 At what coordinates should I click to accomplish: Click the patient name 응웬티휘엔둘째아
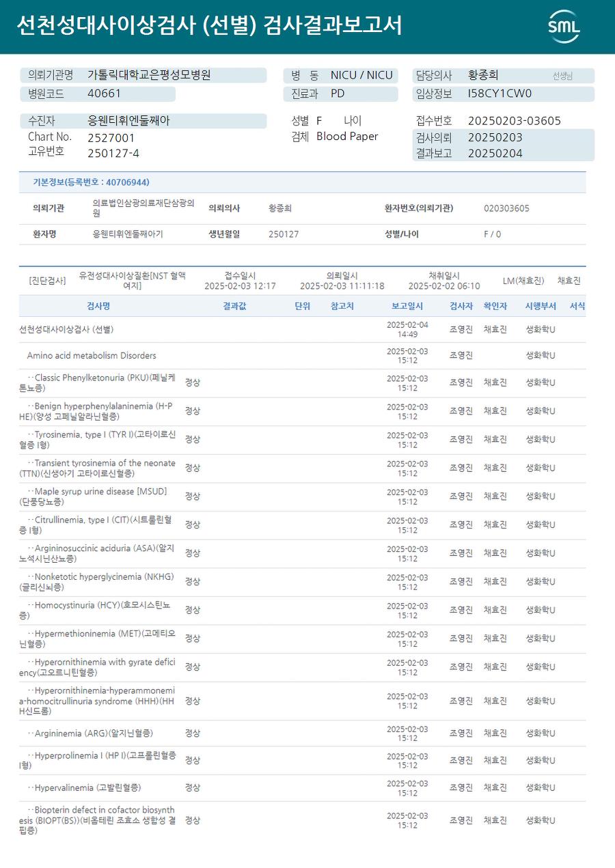click(x=128, y=121)
